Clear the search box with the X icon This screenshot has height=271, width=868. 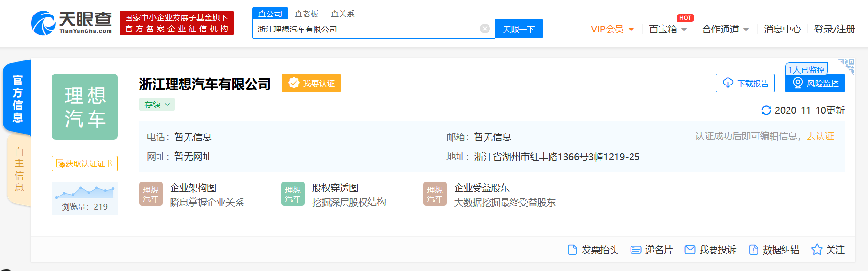(485, 29)
